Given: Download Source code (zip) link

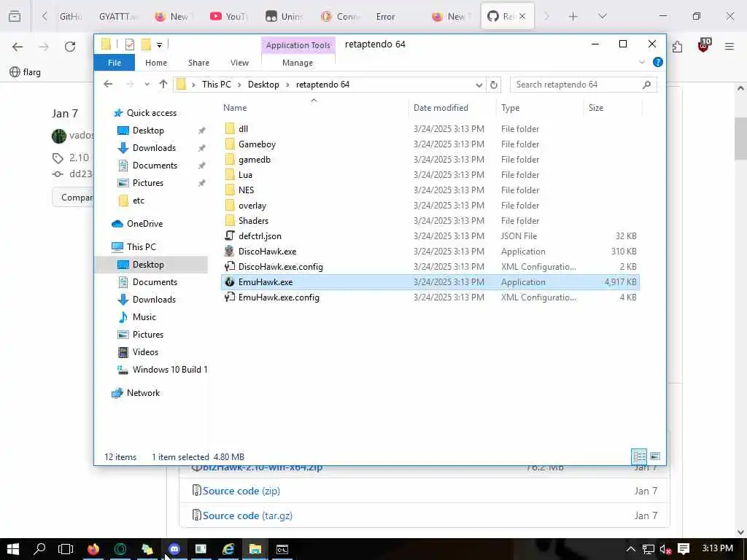Looking at the screenshot, I should pos(241,491).
